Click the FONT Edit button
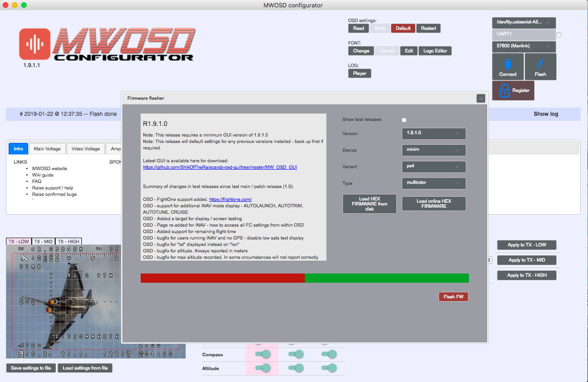Viewport: 588px width, 382px height. pyautogui.click(x=409, y=51)
